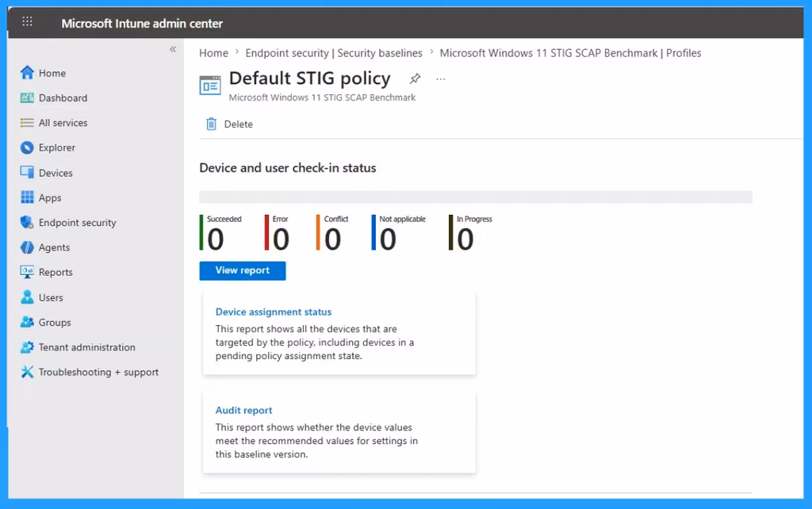Open Troubleshooting + support menu item

(98, 373)
